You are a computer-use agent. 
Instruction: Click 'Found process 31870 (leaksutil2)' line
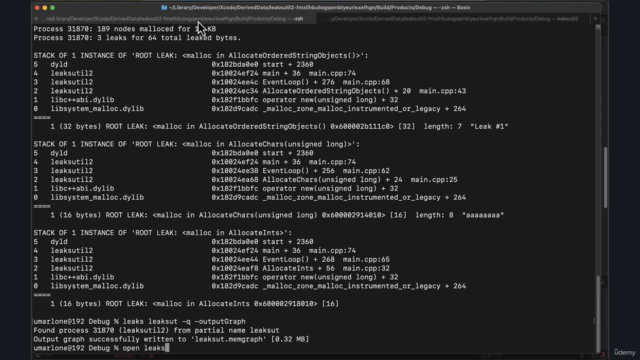tap(156, 331)
